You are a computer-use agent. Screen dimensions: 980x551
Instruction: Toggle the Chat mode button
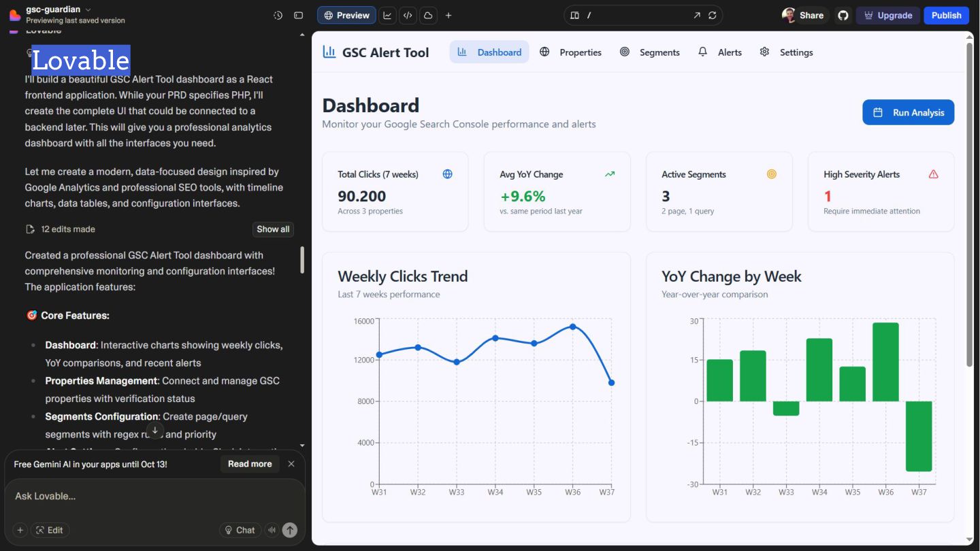pyautogui.click(x=240, y=530)
